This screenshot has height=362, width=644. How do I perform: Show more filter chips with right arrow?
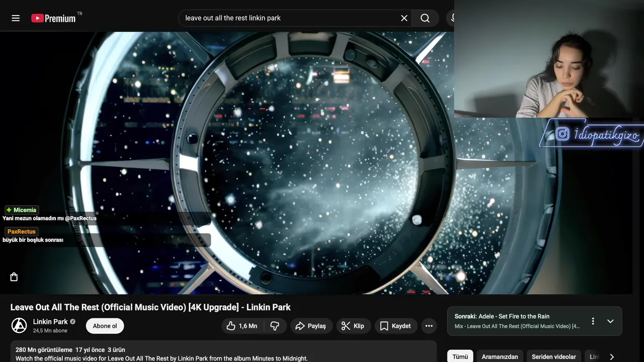(612, 356)
